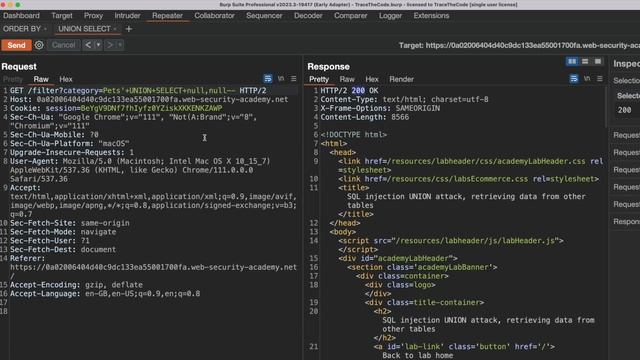Switch to the Logger tab

coord(390,16)
